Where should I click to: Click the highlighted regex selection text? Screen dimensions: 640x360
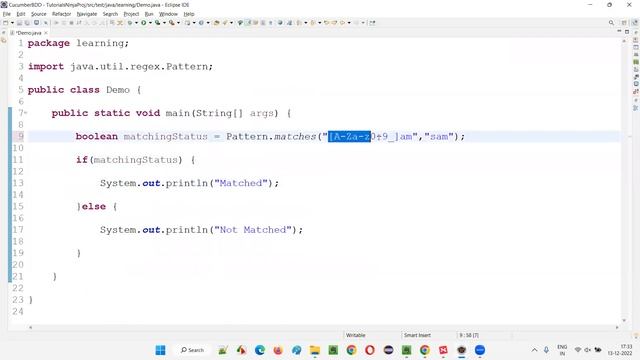[349, 136]
